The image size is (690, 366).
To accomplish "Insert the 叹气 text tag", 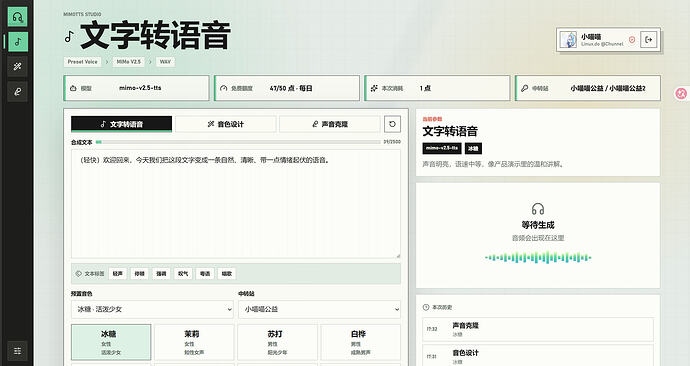I will (x=183, y=274).
